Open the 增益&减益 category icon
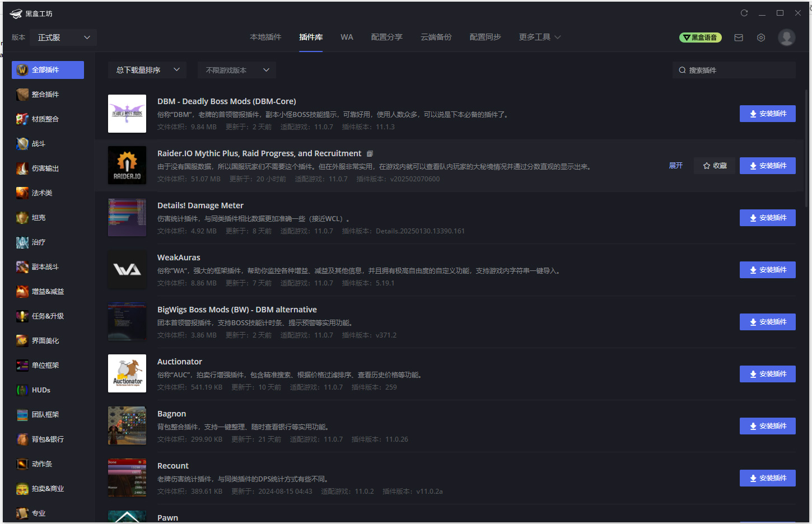 (x=22, y=292)
